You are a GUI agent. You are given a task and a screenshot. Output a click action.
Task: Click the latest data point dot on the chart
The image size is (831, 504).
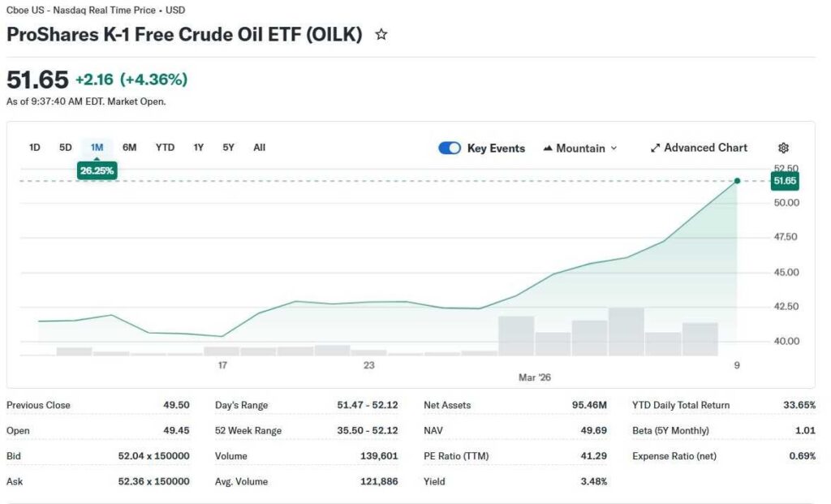pos(736,182)
